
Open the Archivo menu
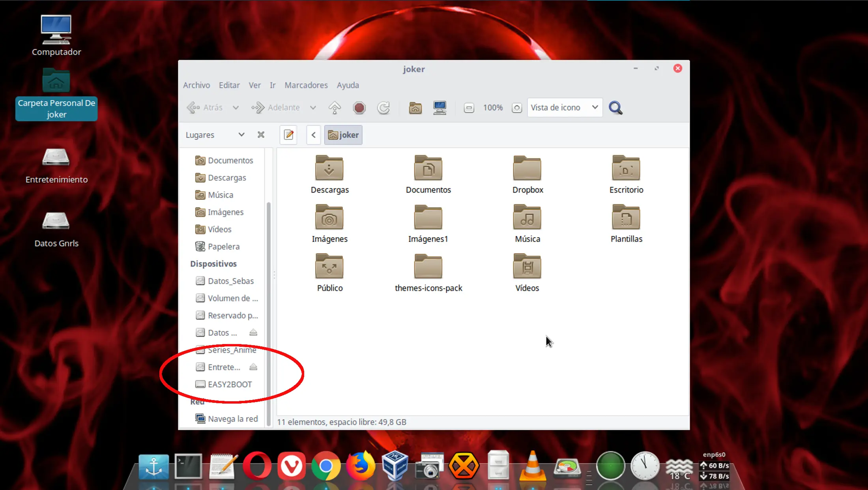196,85
